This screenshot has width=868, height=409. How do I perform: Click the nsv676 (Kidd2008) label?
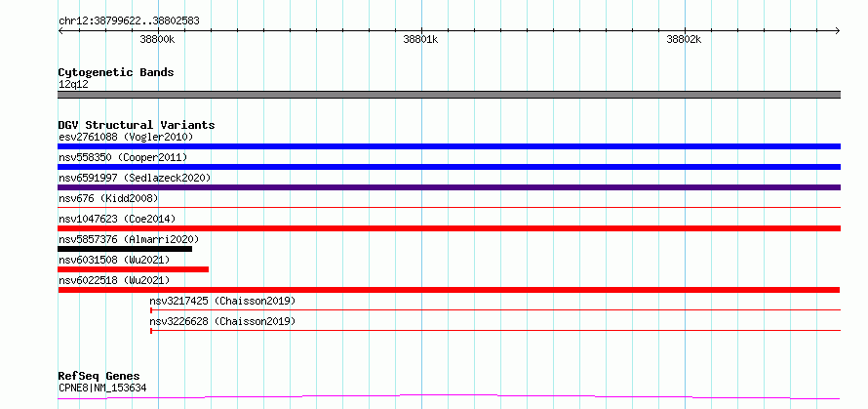pos(108,198)
